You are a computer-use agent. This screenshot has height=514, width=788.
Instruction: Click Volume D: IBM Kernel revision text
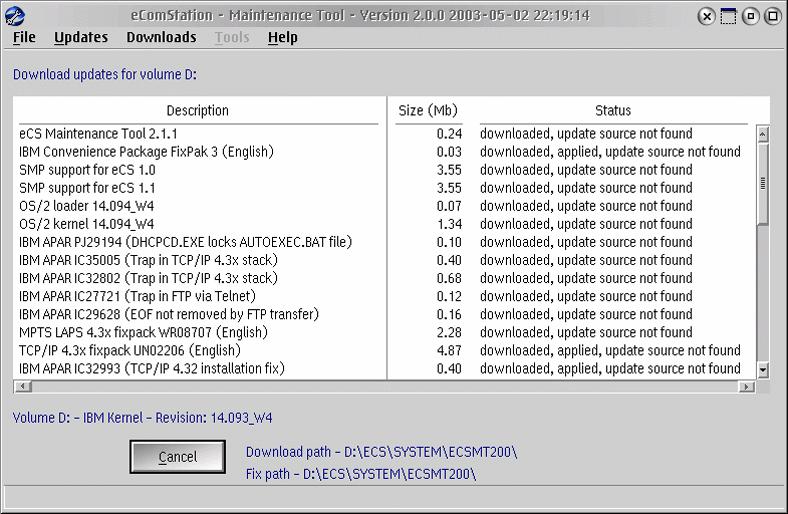pyautogui.click(x=143, y=418)
